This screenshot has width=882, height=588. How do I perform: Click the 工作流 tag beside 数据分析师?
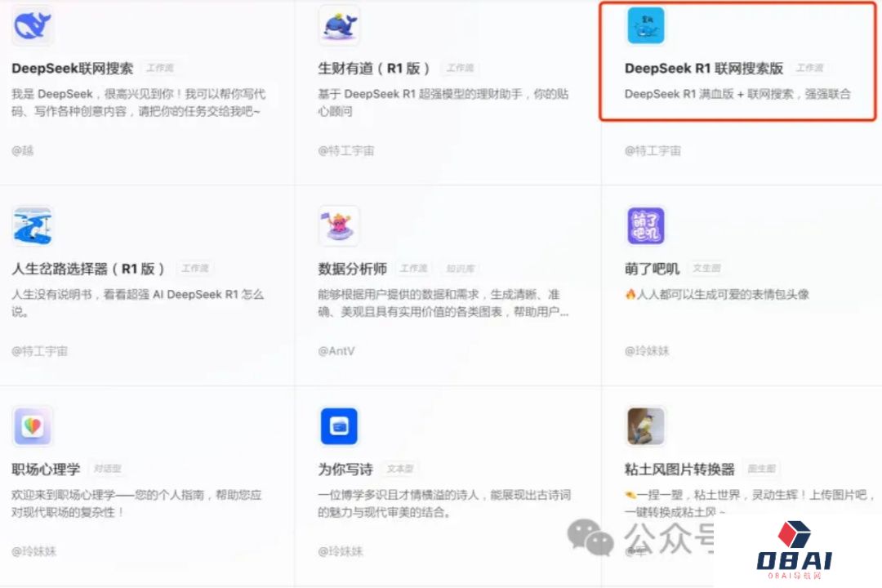click(x=414, y=269)
